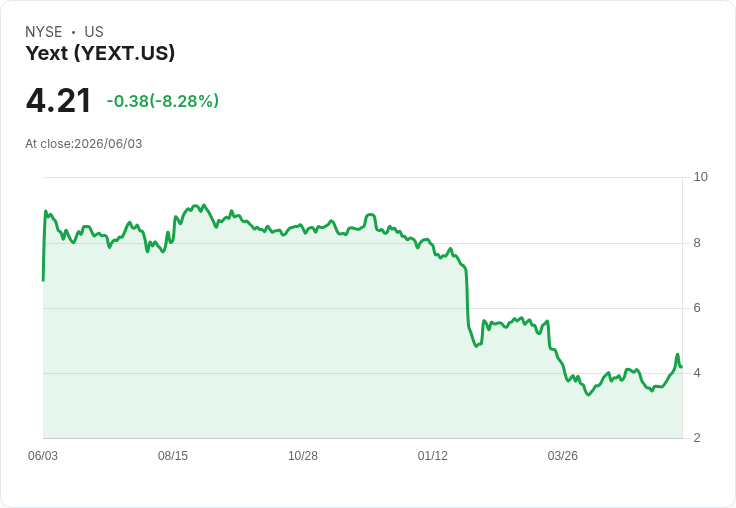
Task: Click the At close:2026/06/03 timestamp
Action: pyautogui.click(x=84, y=144)
